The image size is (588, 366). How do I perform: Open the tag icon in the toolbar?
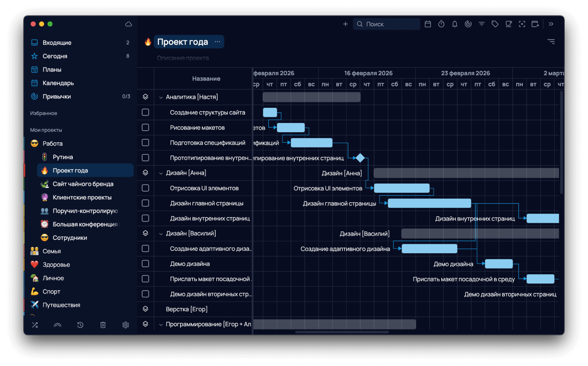click(x=495, y=24)
